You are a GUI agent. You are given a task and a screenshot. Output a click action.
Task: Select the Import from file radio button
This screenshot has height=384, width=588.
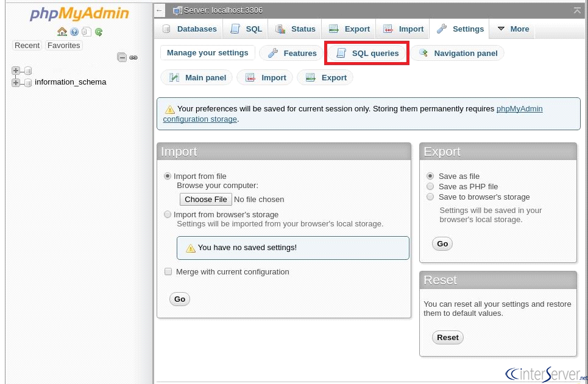click(x=168, y=176)
